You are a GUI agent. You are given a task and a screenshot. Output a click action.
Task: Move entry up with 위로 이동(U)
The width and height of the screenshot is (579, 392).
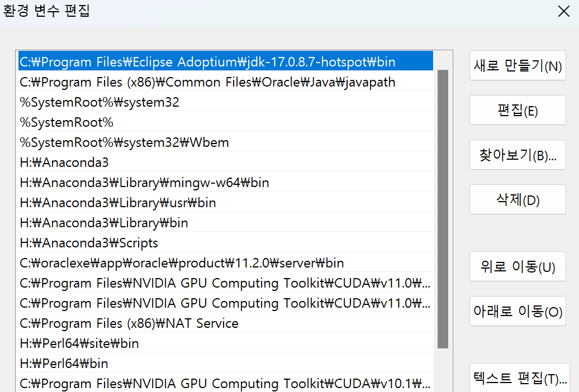(x=518, y=266)
